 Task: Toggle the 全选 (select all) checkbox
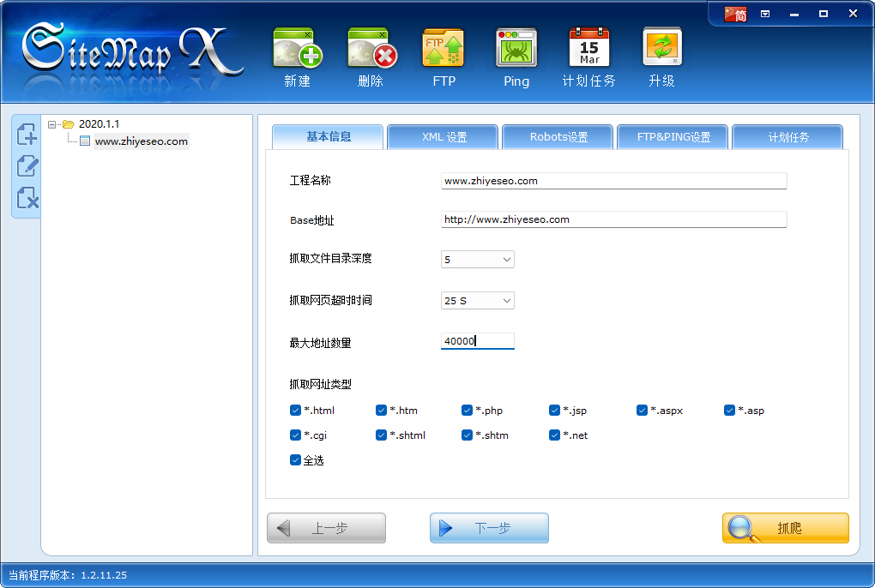pos(296,459)
